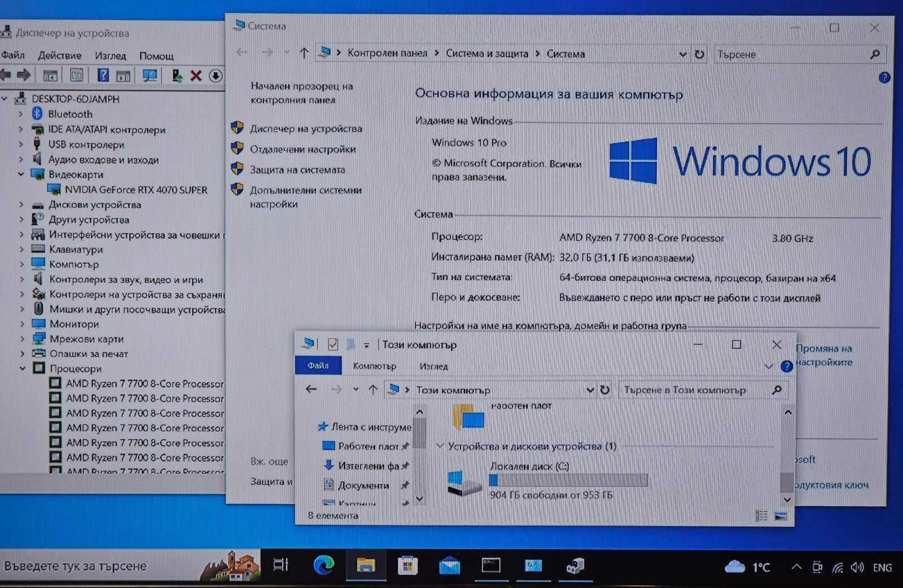Click the Task View icon on taskbar
This screenshot has width=903, height=588.
pos(280,564)
